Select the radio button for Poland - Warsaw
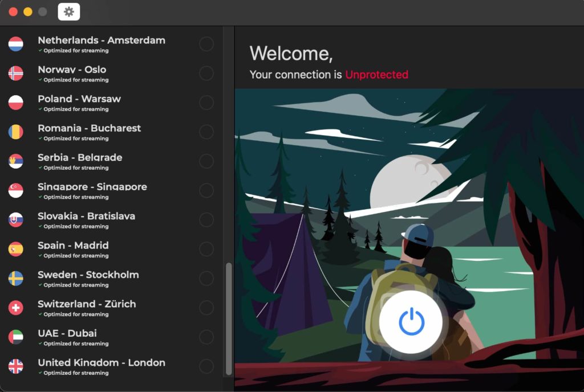The width and height of the screenshot is (584, 392). [206, 103]
